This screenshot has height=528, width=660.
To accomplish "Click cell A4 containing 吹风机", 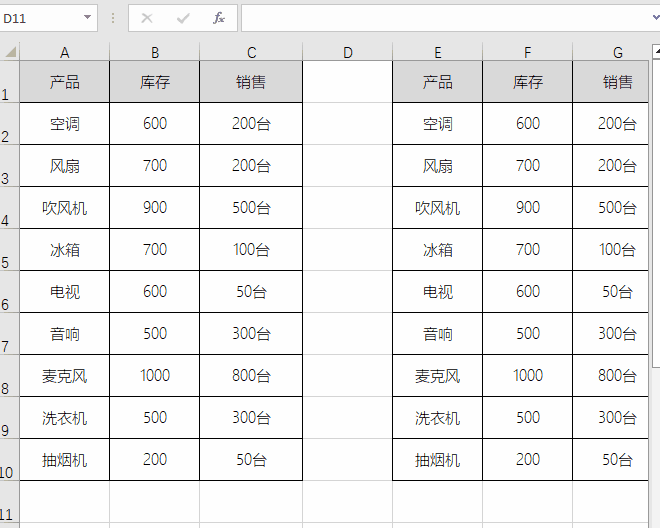I will (x=64, y=208).
